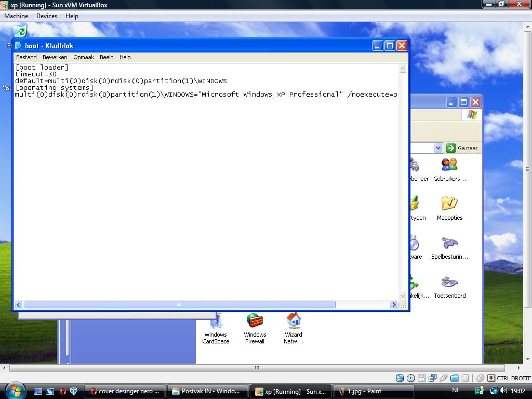Image resolution: width=532 pixels, height=399 pixels.
Task: Click the right scroll arrow in Kladblok
Action: [x=394, y=304]
